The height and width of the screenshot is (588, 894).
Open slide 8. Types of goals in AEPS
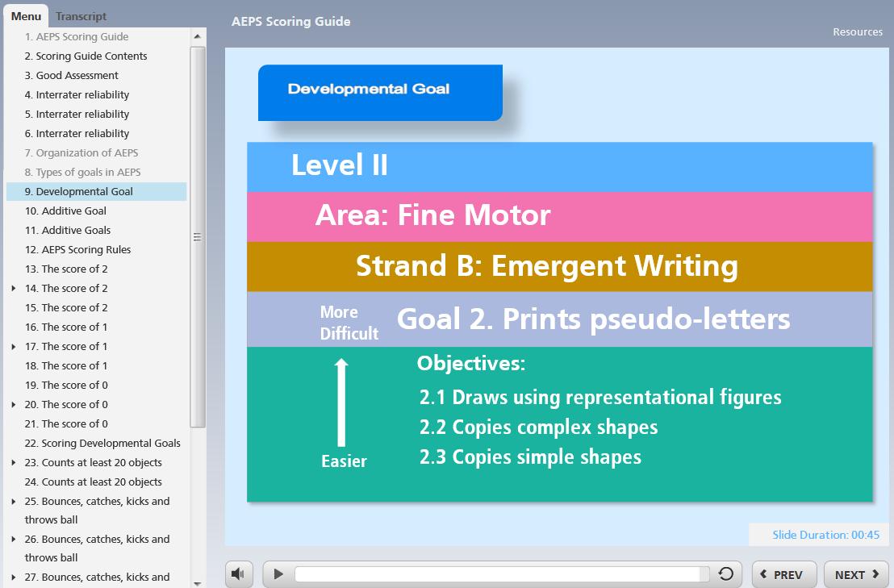coord(82,172)
